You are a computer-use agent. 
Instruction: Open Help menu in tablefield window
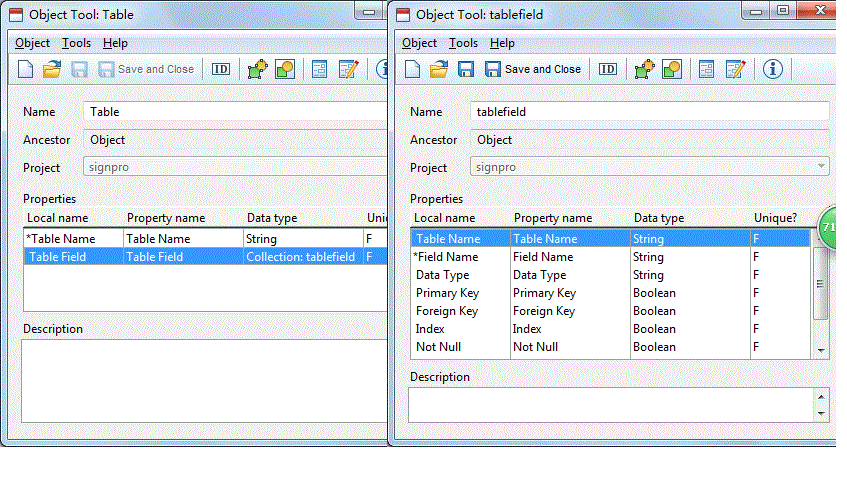click(502, 43)
